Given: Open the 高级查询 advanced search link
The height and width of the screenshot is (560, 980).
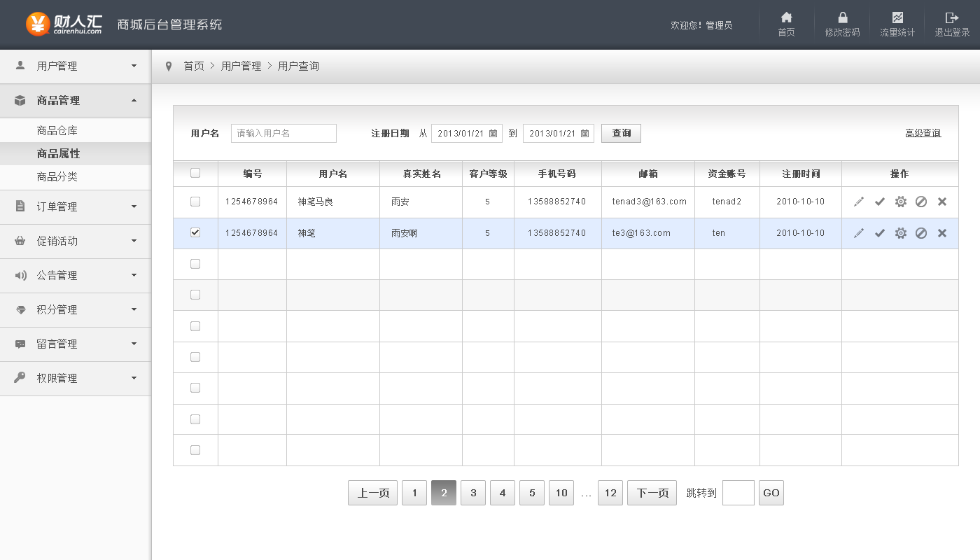Looking at the screenshot, I should tap(923, 133).
